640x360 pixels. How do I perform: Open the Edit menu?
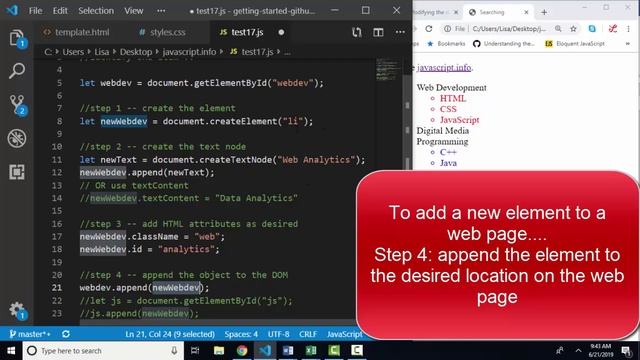pyautogui.click(x=60, y=11)
